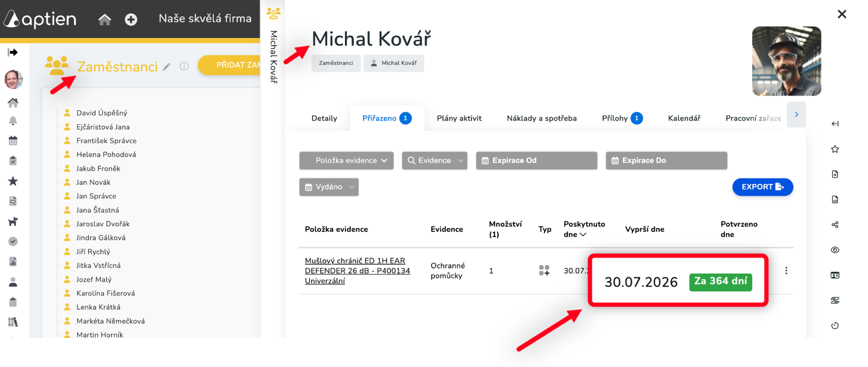Click the share icon in right toolbar
Viewport: 868px width, 367px height.
835,224
